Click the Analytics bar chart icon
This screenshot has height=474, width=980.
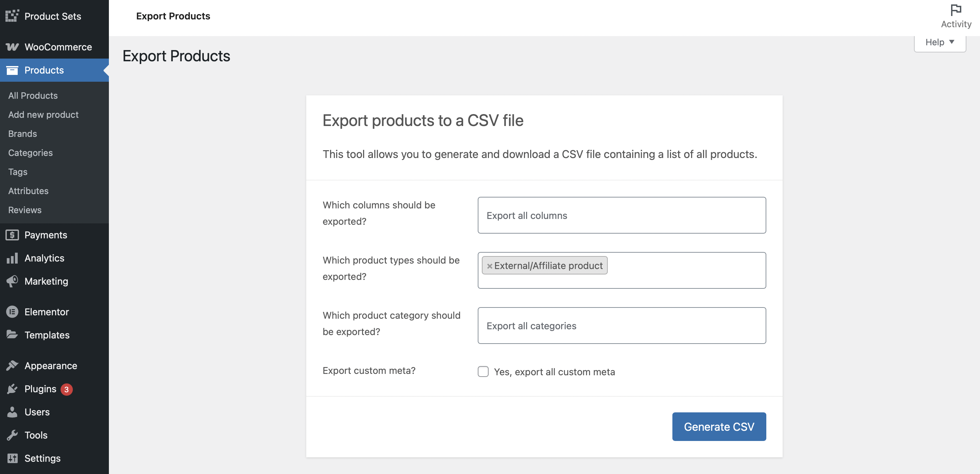coord(12,258)
